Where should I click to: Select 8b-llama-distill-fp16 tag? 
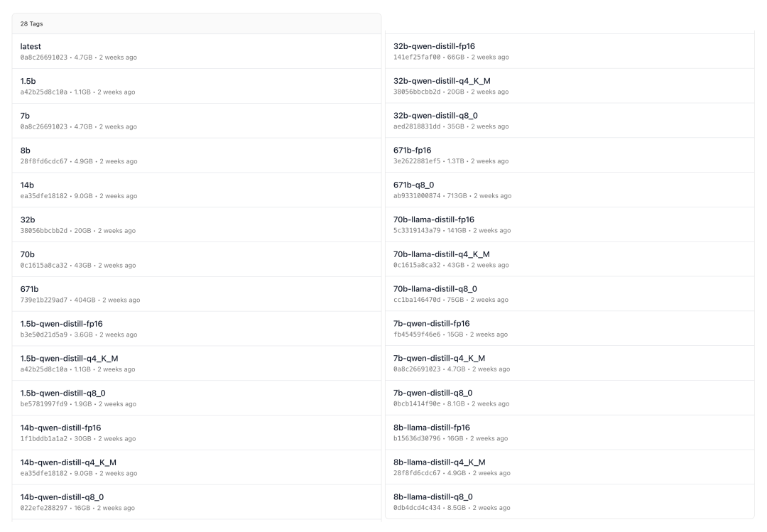[432, 428]
